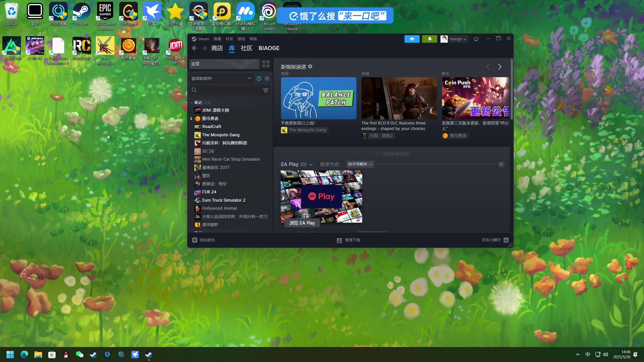Open Windows Start button on taskbar
Viewport: 644px width, 362px height.
tap(10, 354)
